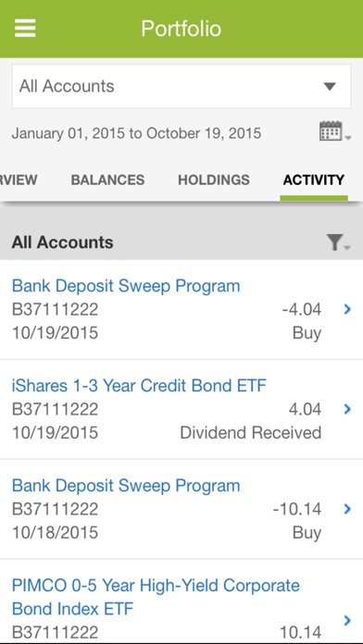
Task: Select the Activity tab
Action: pos(314,180)
